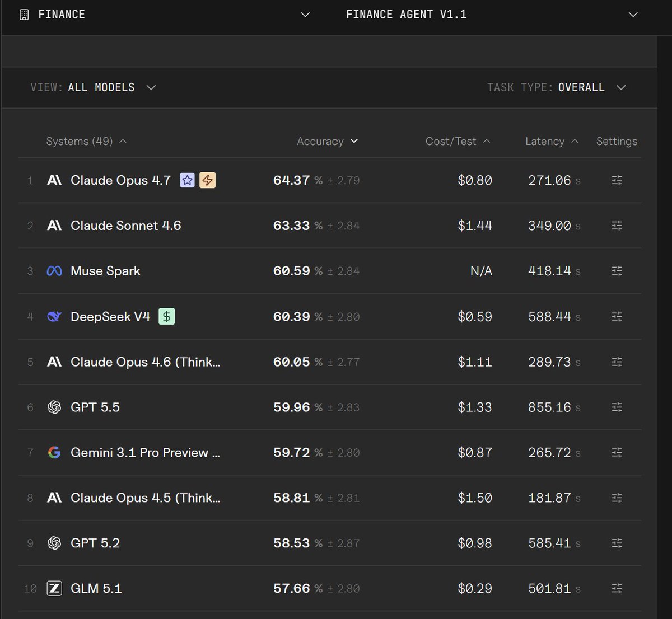This screenshot has width=672, height=619.
Task: Click the building icon next to FINANCE
Action: pyautogui.click(x=24, y=15)
